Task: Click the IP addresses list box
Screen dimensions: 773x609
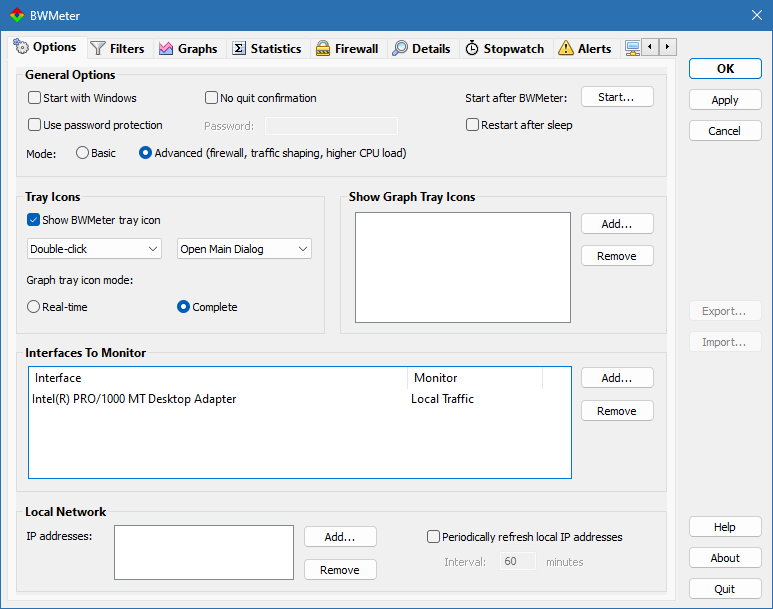Action: (x=204, y=552)
